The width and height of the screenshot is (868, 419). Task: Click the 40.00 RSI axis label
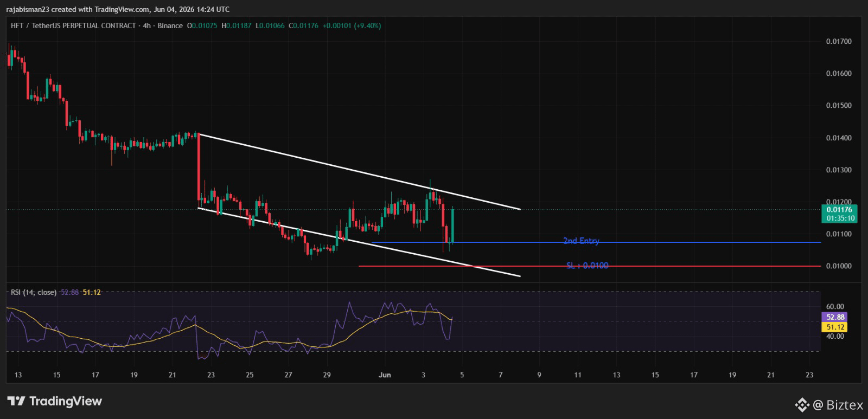(x=835, y=336)
